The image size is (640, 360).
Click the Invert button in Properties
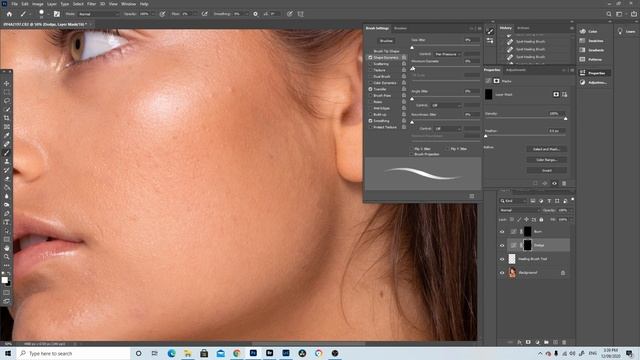(547, 171)
